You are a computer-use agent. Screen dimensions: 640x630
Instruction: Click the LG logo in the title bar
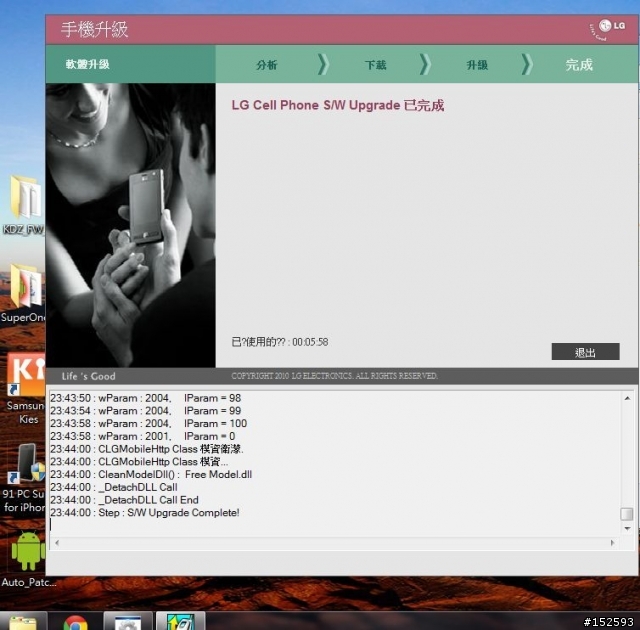click(608, 29)
